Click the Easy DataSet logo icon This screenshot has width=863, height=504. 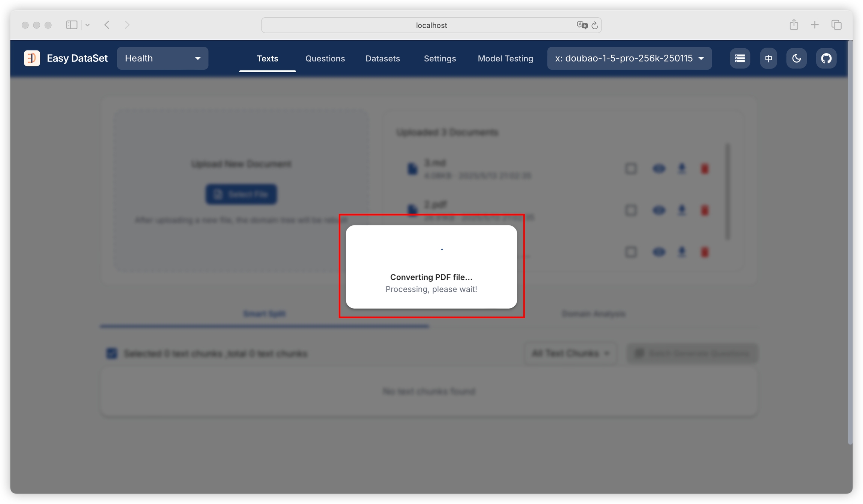pos(32,58)
